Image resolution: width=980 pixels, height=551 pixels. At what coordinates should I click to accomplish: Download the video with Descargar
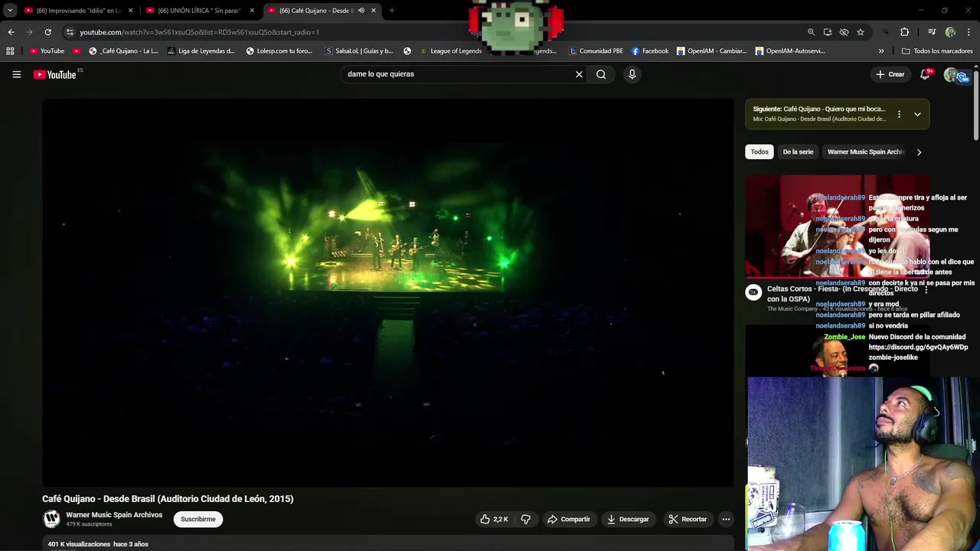point(628,519)
